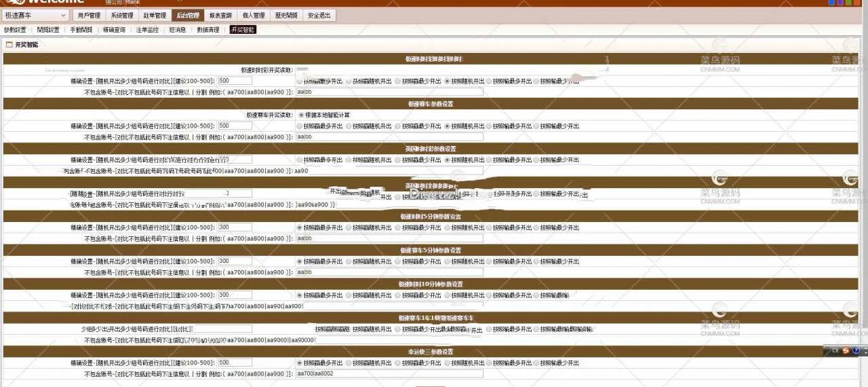Select 按照赢最少开出 in 幸运快三参数设置
This screenshot has height=387, width=868.
pos(399,363)
